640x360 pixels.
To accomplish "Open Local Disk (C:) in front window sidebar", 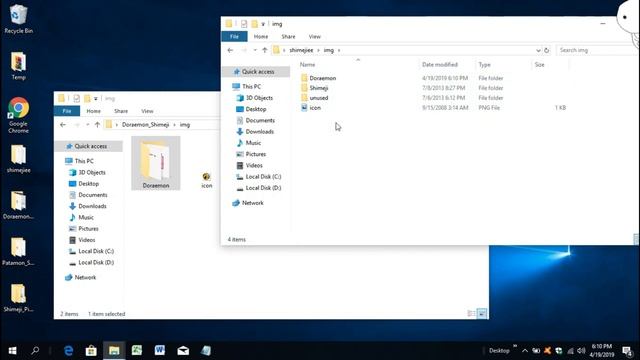I will coord(263,177).
